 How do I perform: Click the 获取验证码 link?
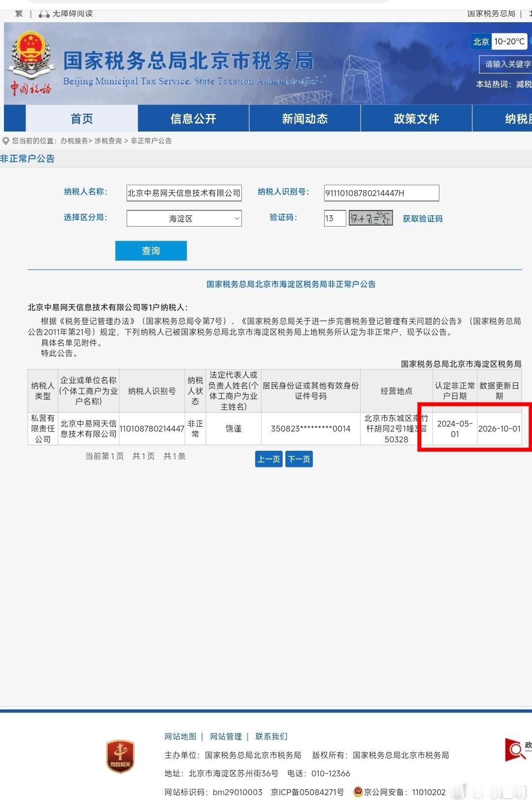tap(423, 219)
